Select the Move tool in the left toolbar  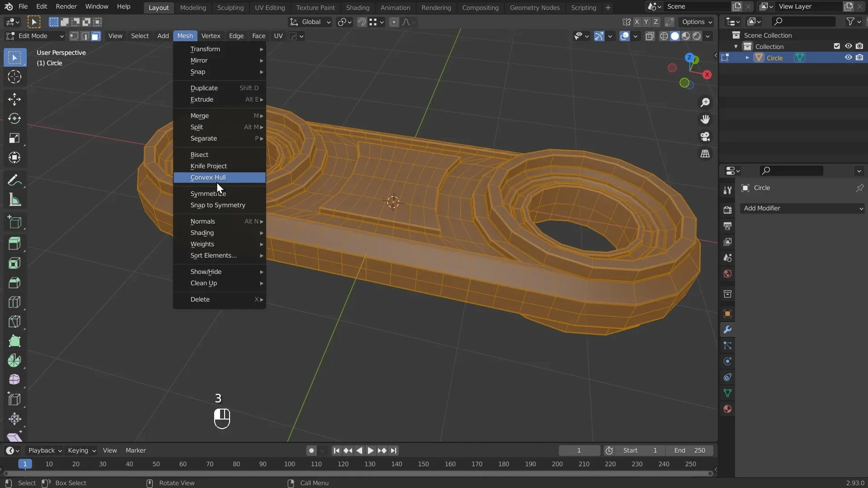pos(15,99)
